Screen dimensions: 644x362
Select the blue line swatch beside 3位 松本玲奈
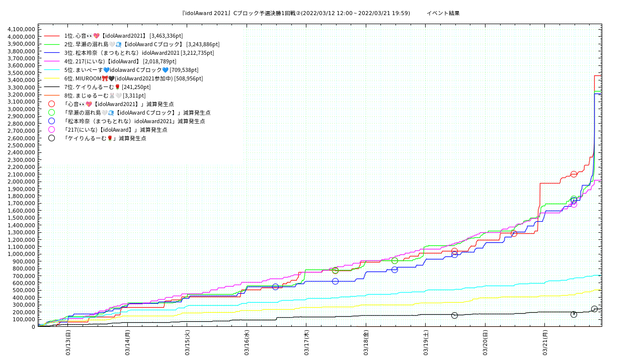pos(51,53)
